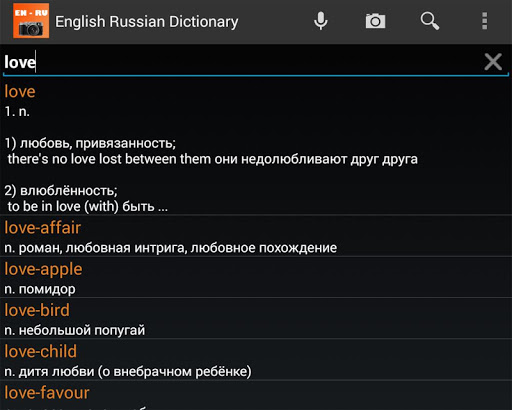Image resolution: width=512 pixels, height=410 pixels.
Task: Tap the помидор translation line
Action: pos(40,289)
